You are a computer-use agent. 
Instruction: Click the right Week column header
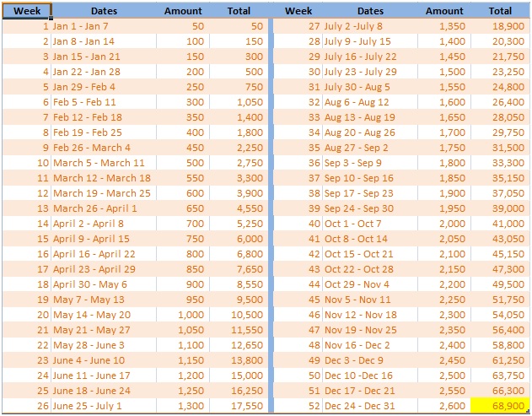click(298, 11)
